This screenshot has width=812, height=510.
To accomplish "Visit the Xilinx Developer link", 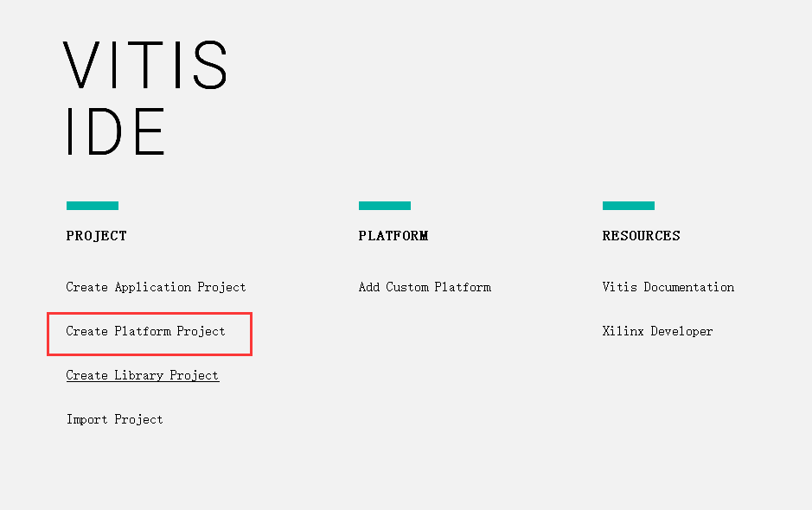I will tap(657, 331).
